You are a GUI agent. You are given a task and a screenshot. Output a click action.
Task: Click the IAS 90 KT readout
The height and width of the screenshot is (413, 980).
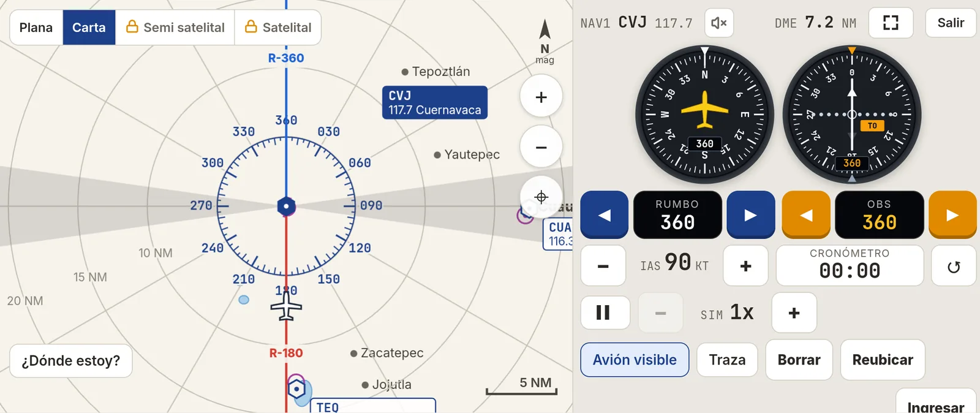(674, 263)
